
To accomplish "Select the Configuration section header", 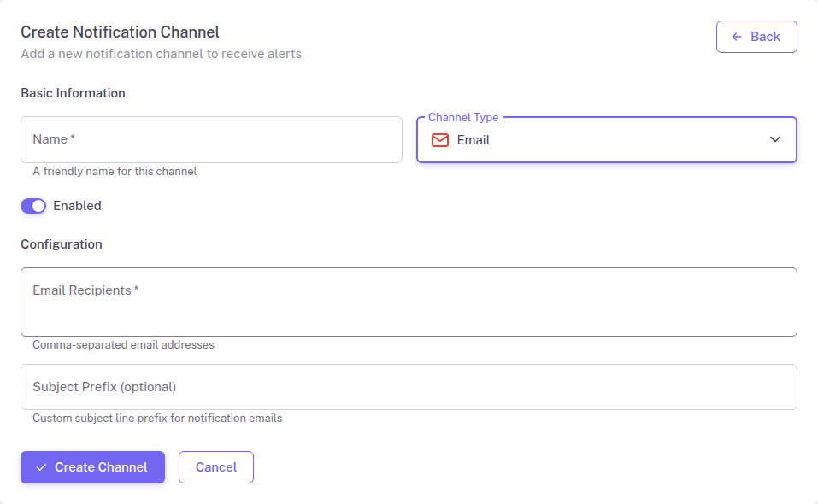I will (x=61, y=243).
